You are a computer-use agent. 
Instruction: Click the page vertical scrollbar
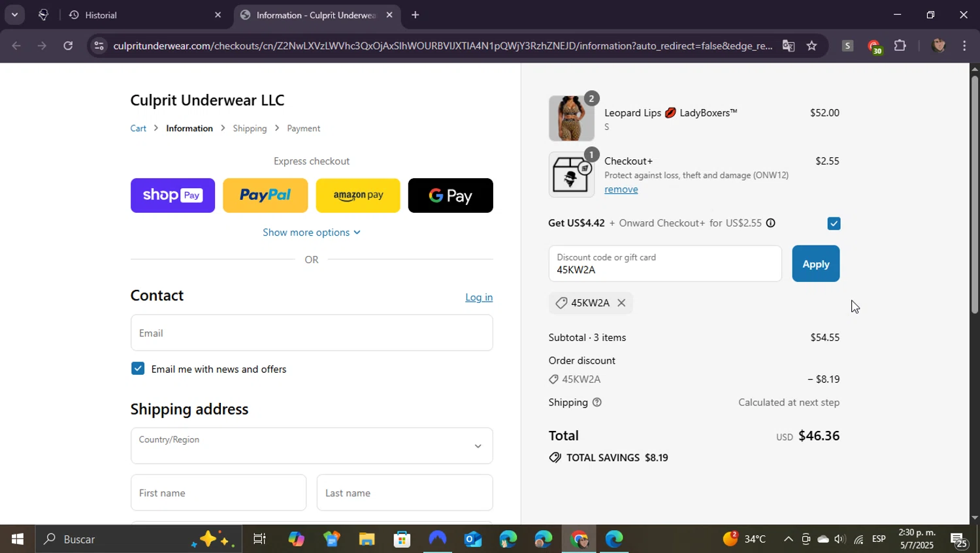975,196
